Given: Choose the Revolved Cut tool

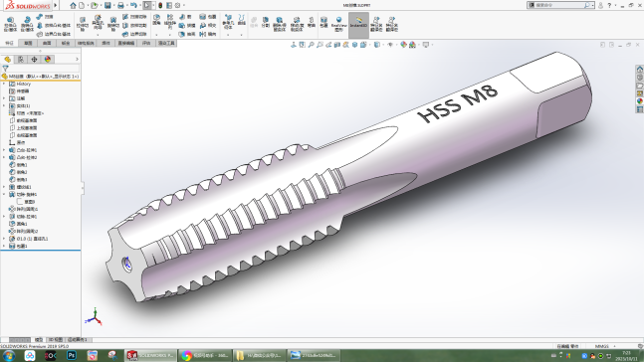Looking at the screenshot, I should (113, 24).
